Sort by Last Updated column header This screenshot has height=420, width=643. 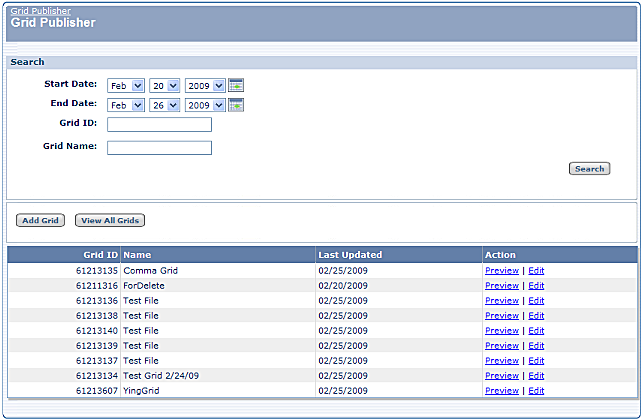click(x=350, y=255)
